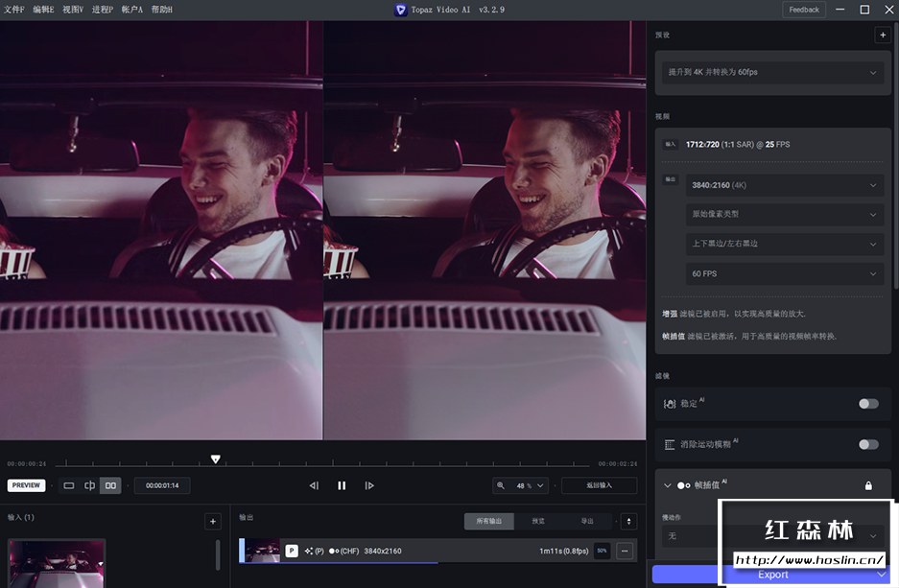This screenshot has height=588, width=899.
Task: Enable the 稳定 stabilization toggle
Action: tap(868, 404)
